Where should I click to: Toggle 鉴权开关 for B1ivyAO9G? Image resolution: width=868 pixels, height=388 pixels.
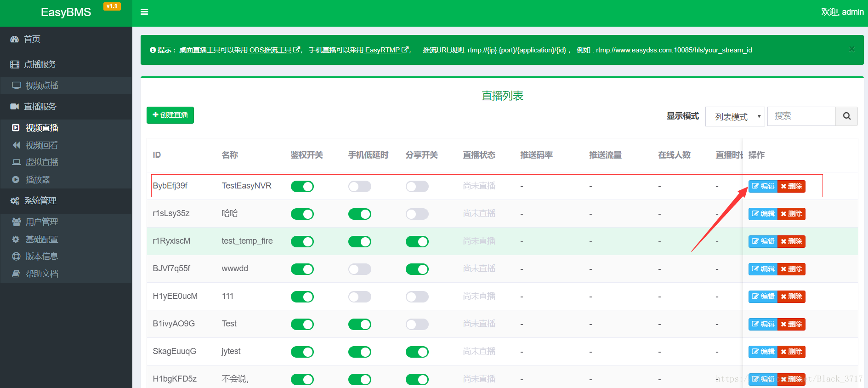302,324
